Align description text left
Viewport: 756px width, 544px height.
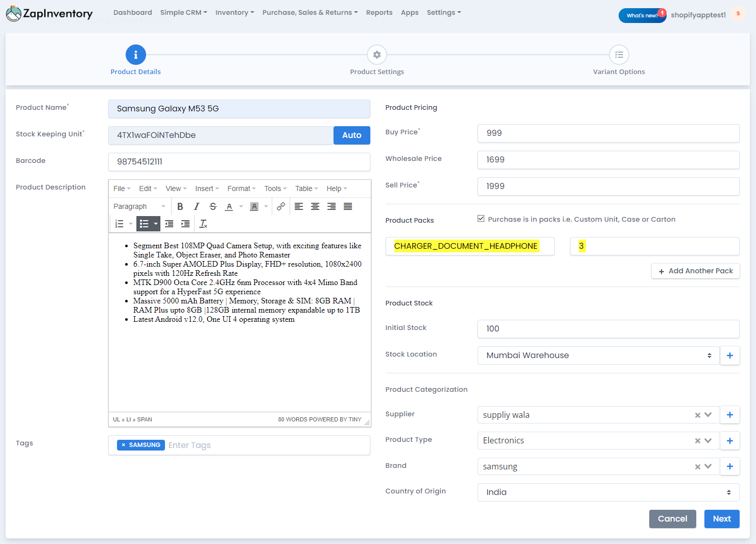(299, 206)
